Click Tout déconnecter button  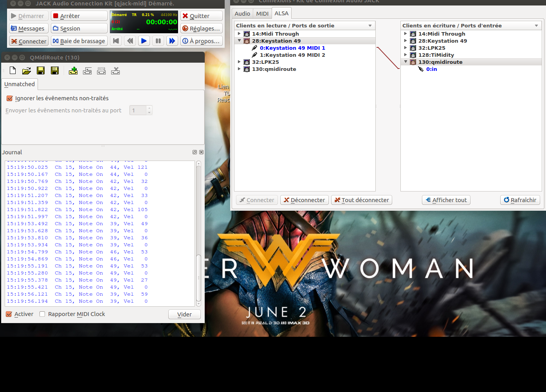(x=362, y=200)
